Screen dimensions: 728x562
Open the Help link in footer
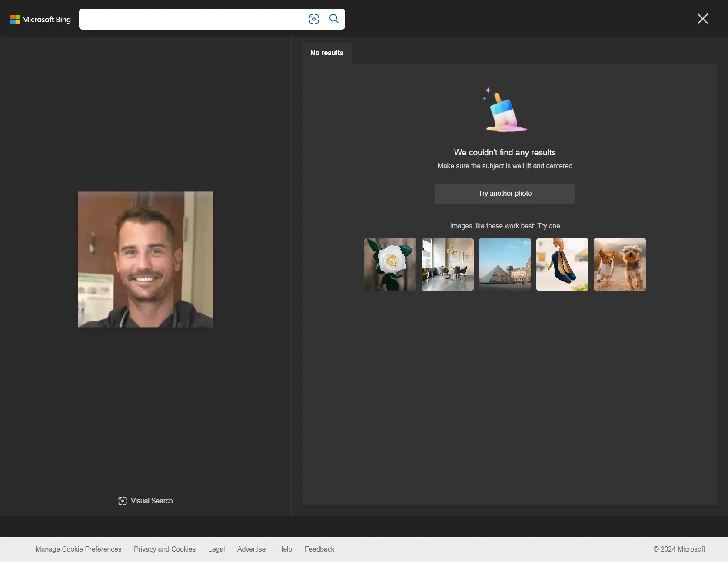[x=285, y=549]
